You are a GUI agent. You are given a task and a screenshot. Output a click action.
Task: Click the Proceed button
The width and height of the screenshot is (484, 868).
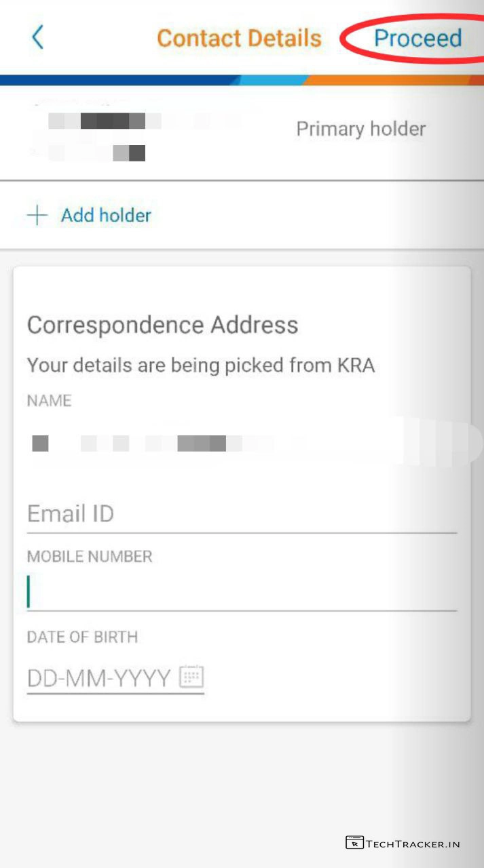point(417,38)
